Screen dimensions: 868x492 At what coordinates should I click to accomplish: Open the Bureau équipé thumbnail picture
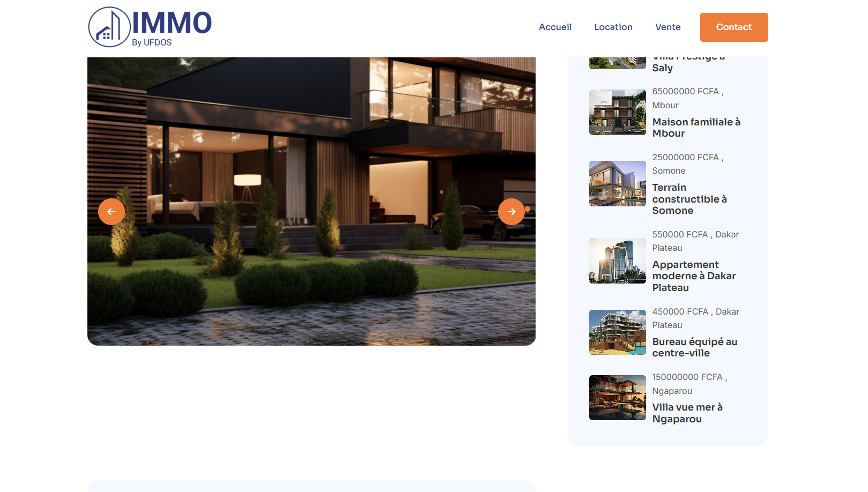pos(617,332)
